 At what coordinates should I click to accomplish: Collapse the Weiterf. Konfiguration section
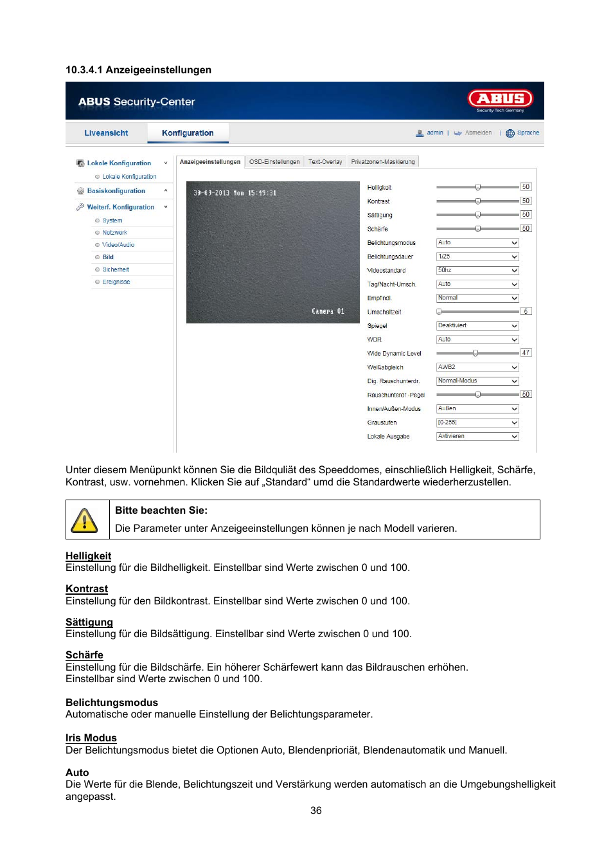tap(166, 207)
